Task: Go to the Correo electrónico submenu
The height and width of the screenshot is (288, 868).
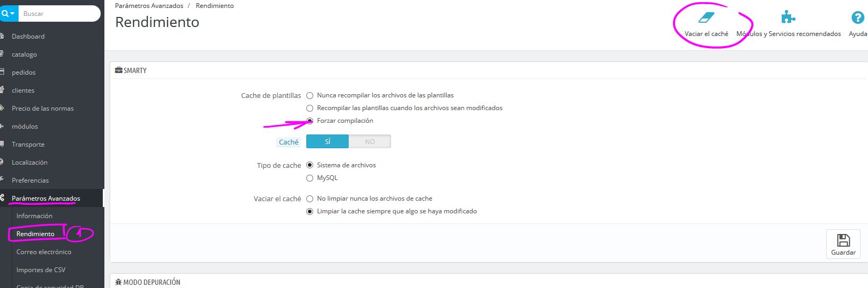Action: click(43, 252)
